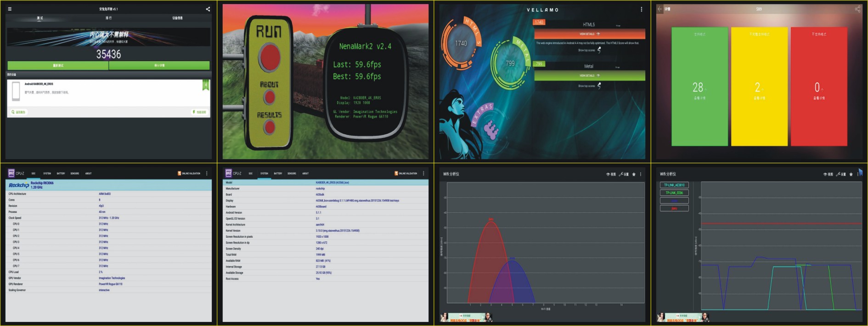Screen dimensions: 868x326
Task: Click View Details under HTML5 in Vellamo
Action: coord(589,34)
